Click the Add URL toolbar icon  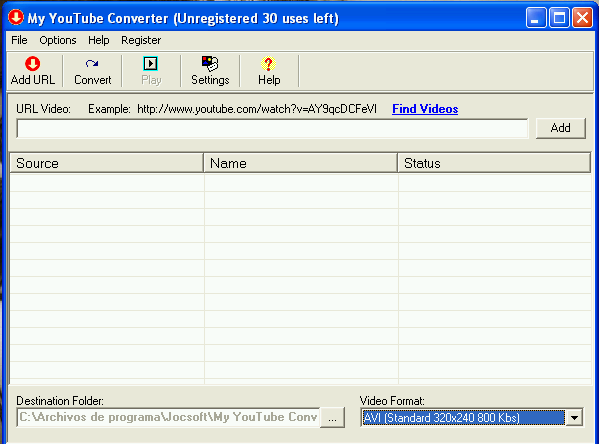tap(32, 64)
